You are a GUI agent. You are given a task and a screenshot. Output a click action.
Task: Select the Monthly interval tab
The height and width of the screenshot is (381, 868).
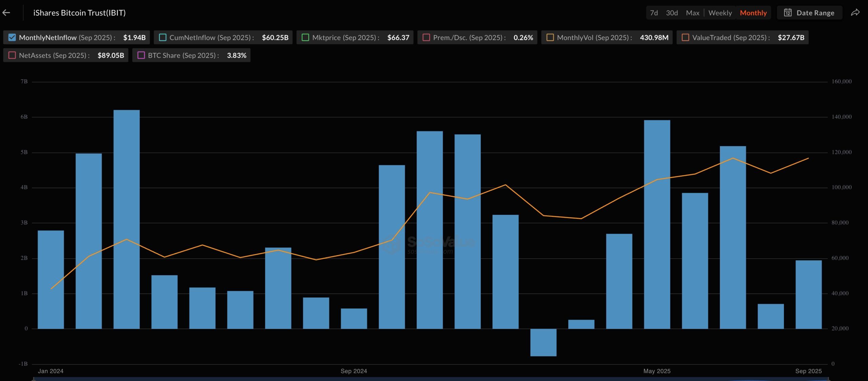click(x=753, y=13)
